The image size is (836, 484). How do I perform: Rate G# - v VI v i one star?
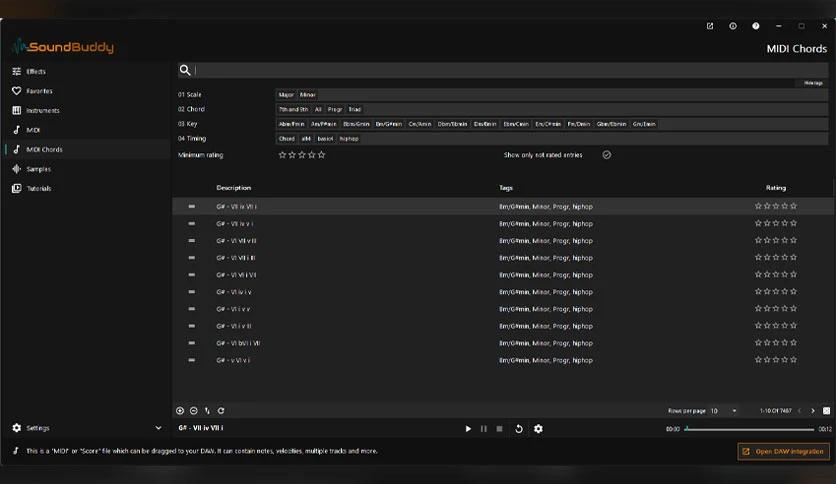pos(758,359)
